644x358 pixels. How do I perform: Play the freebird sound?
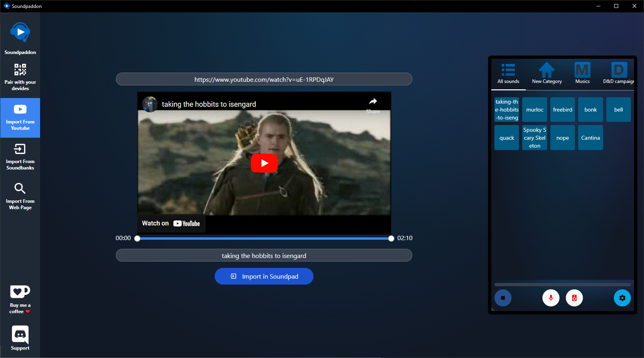point(563,110)
